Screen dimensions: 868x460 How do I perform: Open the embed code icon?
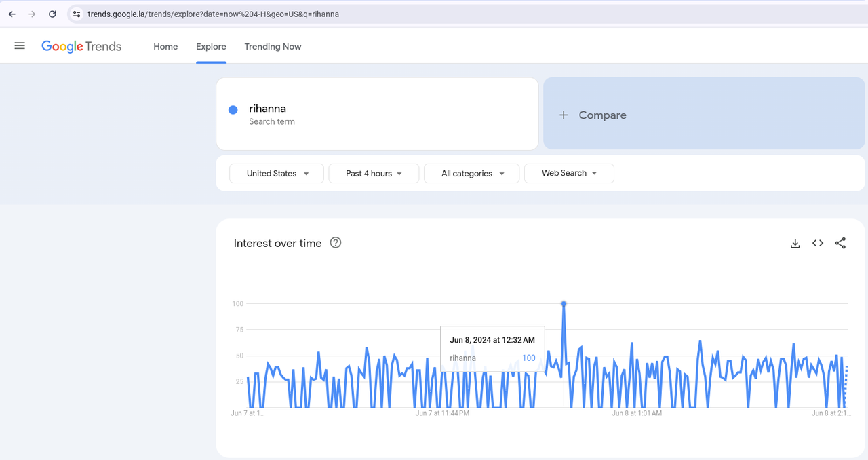tap(818, 243)
